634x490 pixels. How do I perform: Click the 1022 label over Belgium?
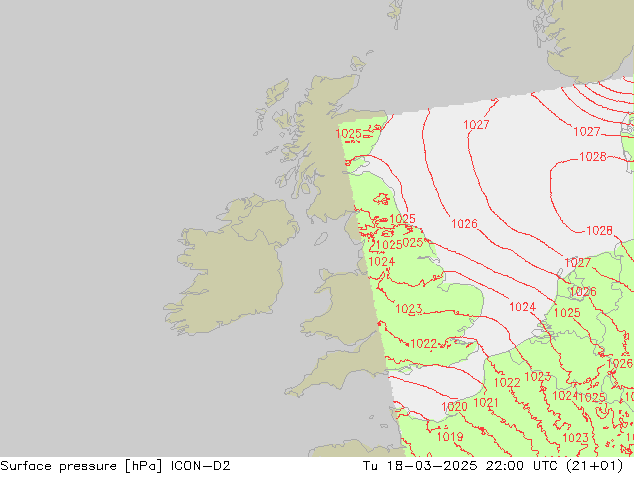pos(507,382)
